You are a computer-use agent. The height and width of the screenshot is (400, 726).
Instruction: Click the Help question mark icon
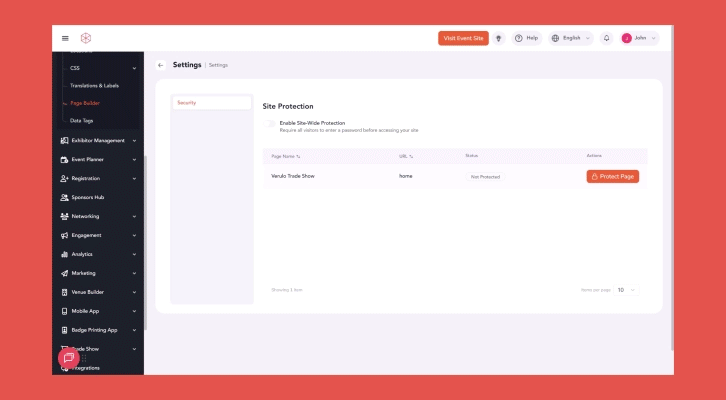(519, 38)
